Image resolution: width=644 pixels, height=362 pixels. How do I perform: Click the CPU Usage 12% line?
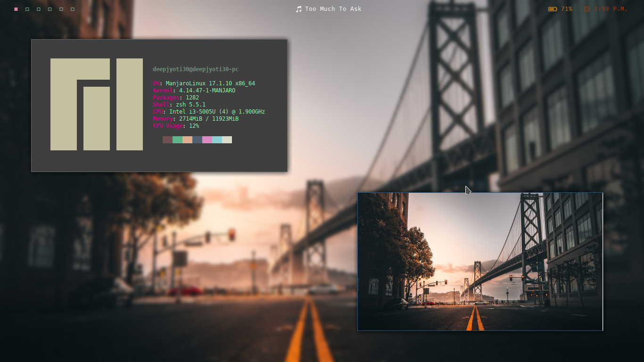point(175,126)
